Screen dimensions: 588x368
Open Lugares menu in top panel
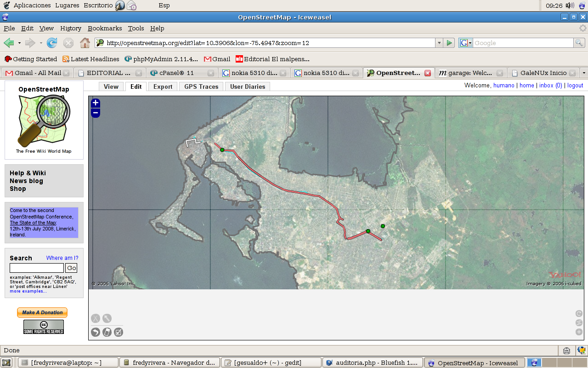point(67,6)
